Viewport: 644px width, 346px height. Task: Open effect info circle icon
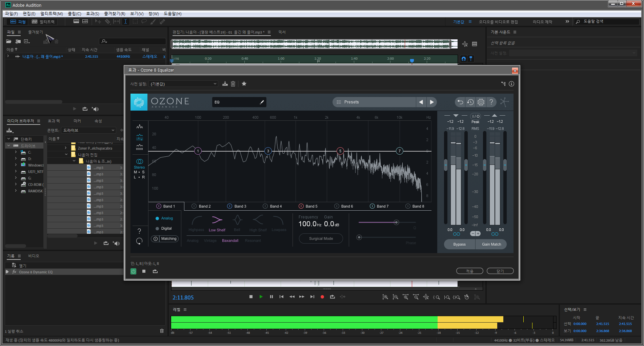[x=511, y=84]
